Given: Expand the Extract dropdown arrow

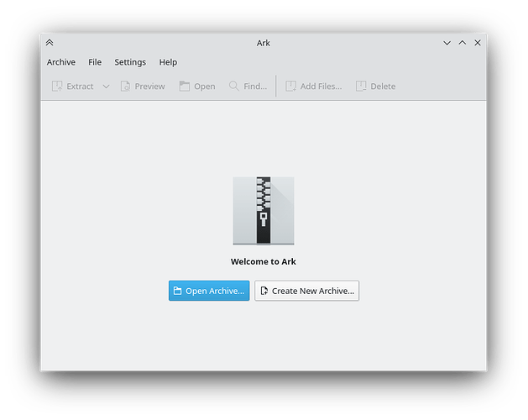Looking at the screenshot, I should [x=106, y=87].
